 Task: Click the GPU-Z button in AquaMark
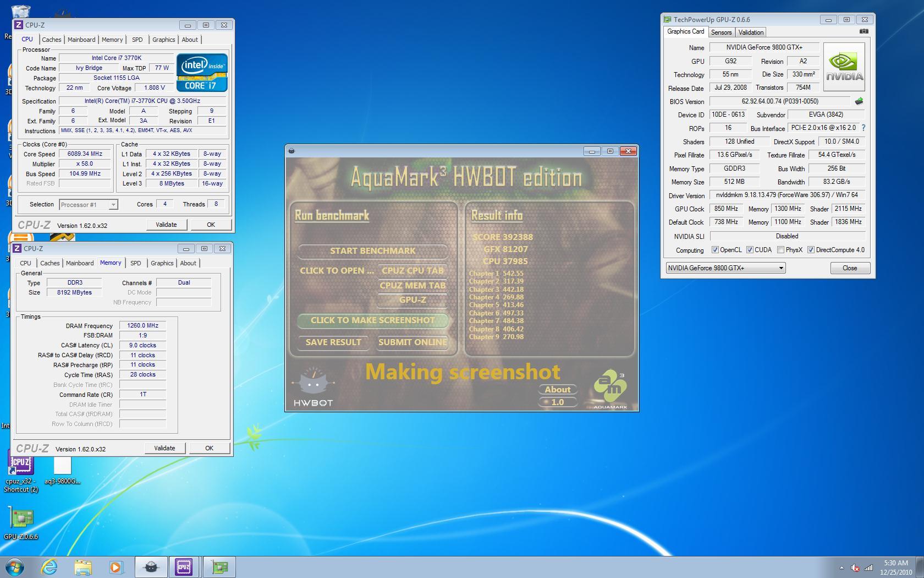pyautogui.click(x=413, y=300)
